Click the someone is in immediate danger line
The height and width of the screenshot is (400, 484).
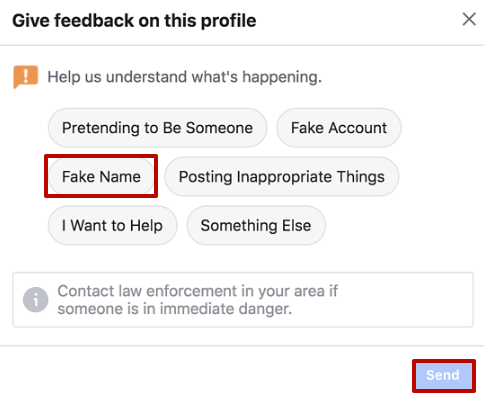[175, 309]
